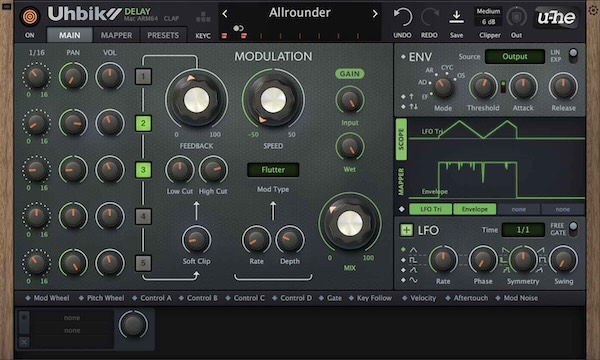600x360 pixels.
Task: Click the ENV Threshold knob
Action: point(483,87)
